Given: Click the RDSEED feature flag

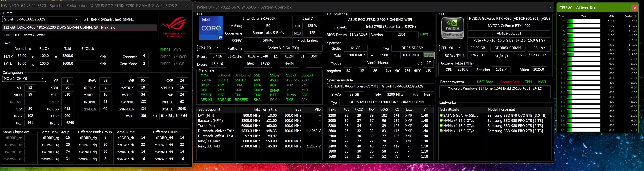Looking at the screenshot, I should [242, 100].
